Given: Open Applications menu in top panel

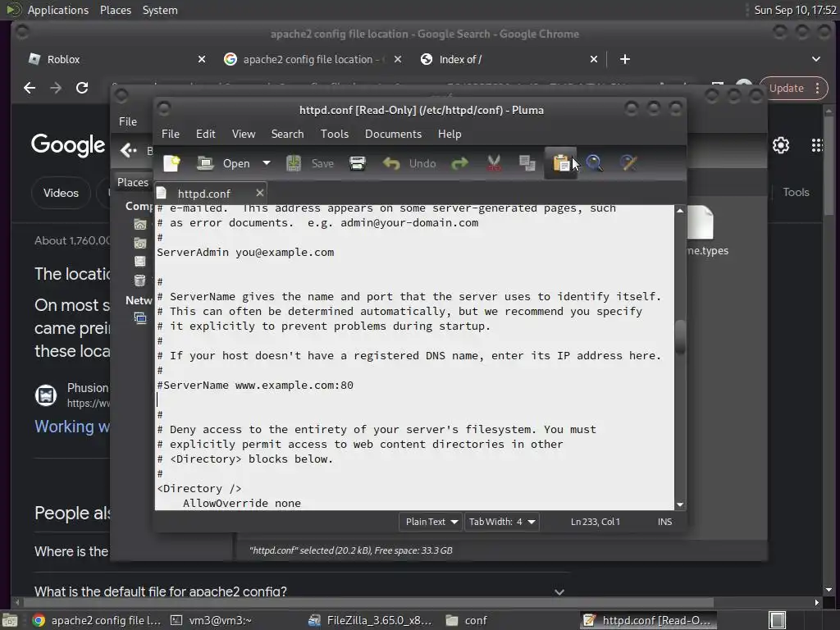Looking at the screenshot, I should coord(57,10).
